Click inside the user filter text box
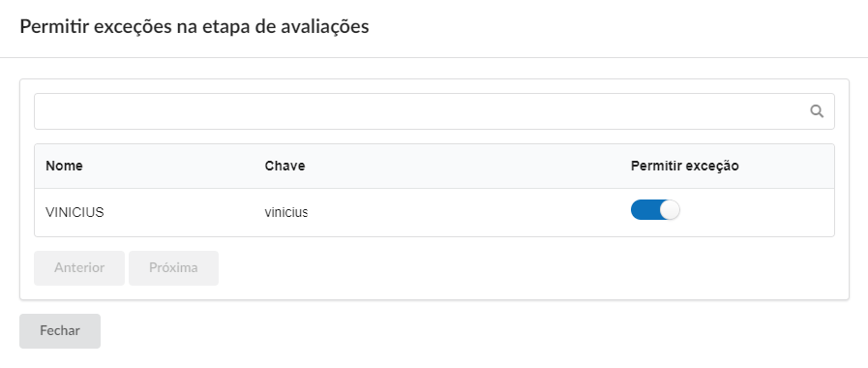The width and height of the screenshot is (868, 368). click(x=434, y=111)
